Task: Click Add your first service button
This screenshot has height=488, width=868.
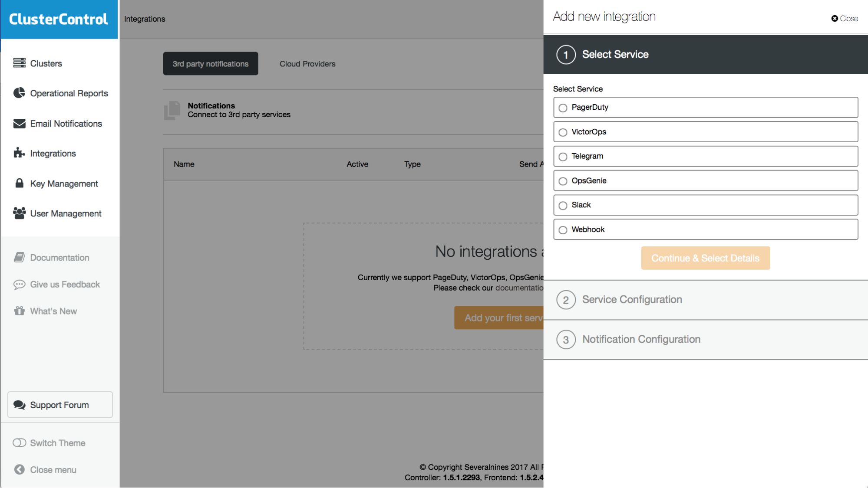Action: (499, 318)
